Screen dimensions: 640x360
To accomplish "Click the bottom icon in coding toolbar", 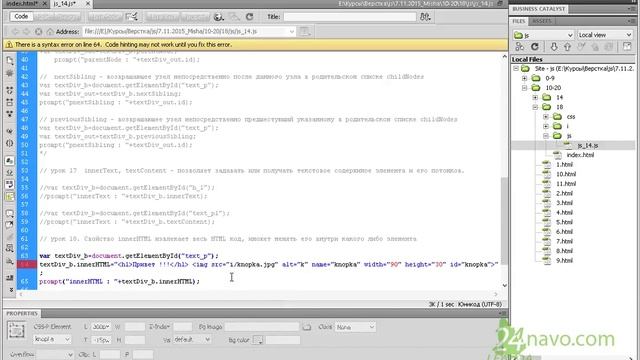I will coord(10,289).
